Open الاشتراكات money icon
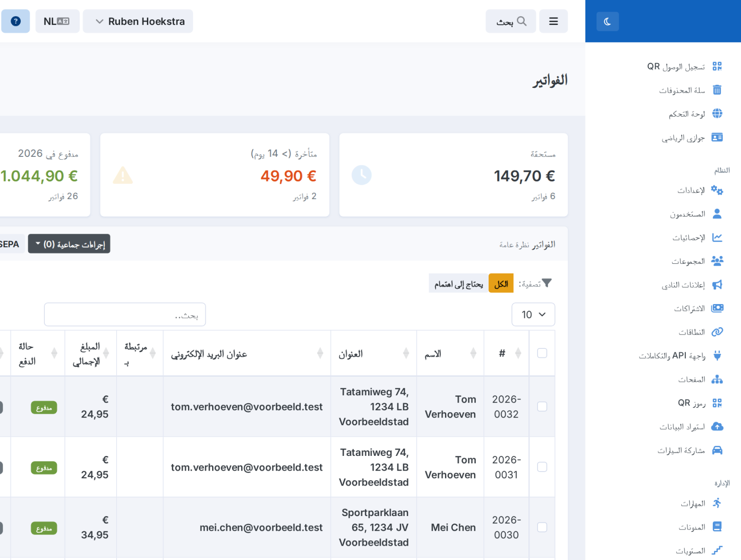741x560 pixels. pyautogui.click(x=717, y=308)
